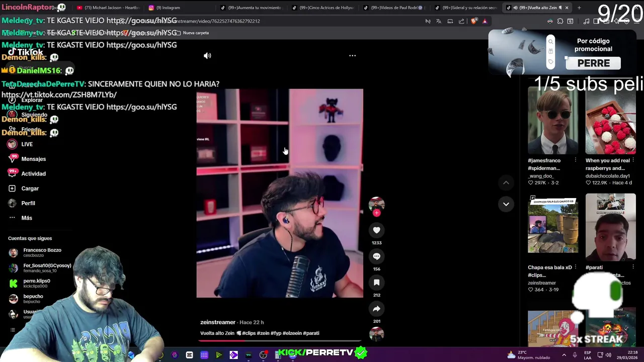Open options dots for Chapa esa bala video
Screen dimensions: 644x362
[x=575, y=267]
